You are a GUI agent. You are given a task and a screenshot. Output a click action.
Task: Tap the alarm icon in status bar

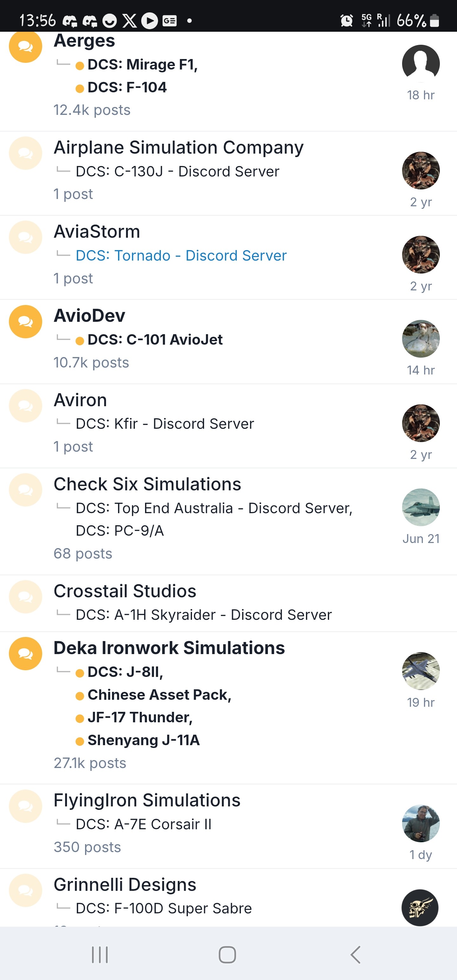[347, 20]
